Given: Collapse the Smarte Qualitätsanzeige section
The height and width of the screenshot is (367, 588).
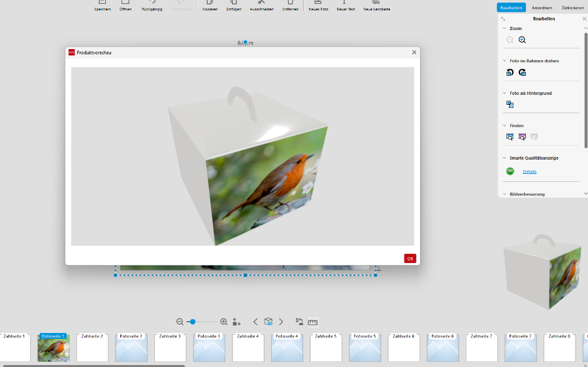Looking at the screenshot, I should (x=504, y=158).
